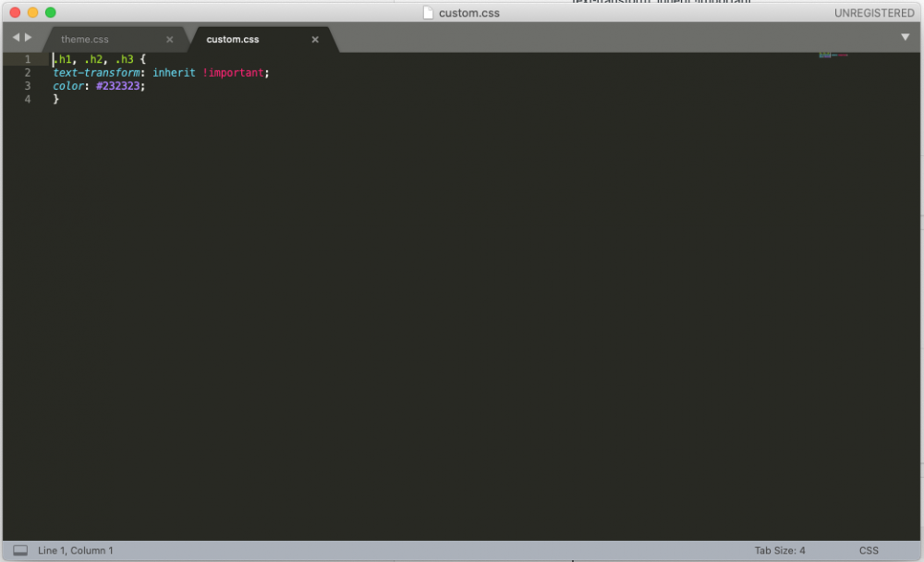Click the #232323 hex value

[118, 86]
